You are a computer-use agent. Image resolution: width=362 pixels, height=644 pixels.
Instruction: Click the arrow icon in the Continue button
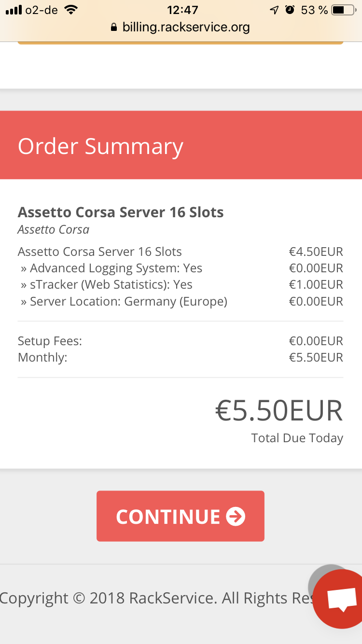point(236,517)
